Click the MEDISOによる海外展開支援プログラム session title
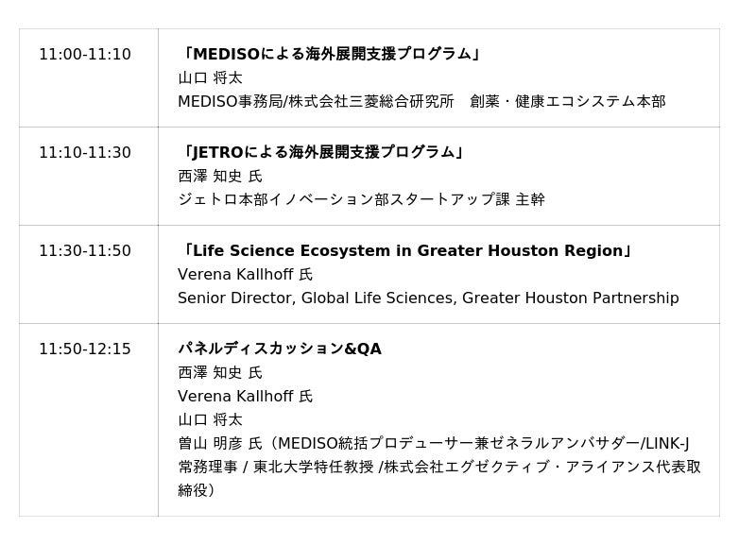The width and height of the screenshot is (756, 545). [331, 55]
